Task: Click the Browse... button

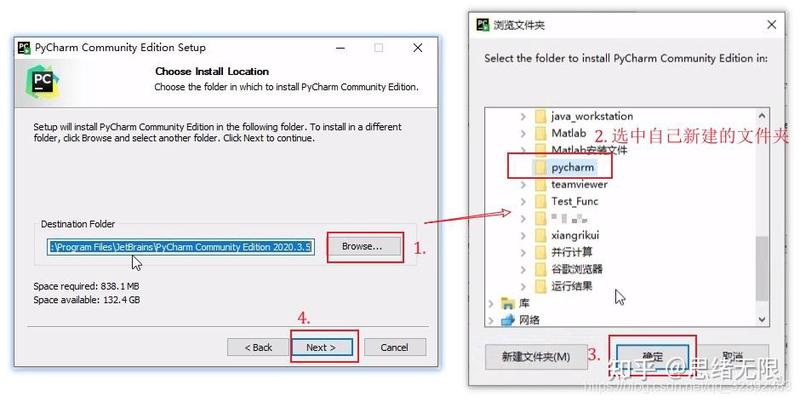Action: tap(362, 246)
